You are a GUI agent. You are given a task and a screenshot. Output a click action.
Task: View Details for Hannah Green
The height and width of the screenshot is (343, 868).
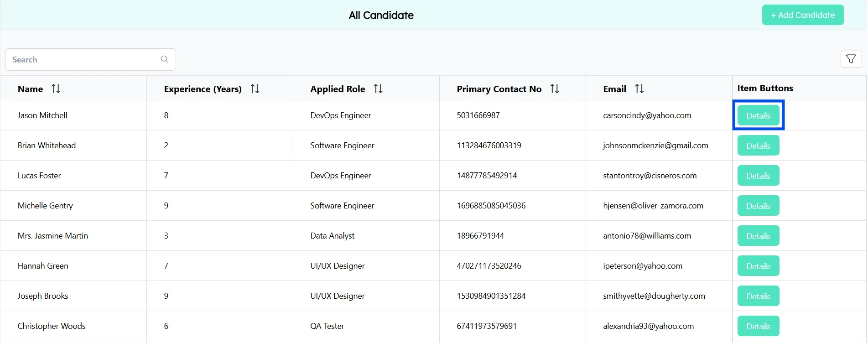pos(758,266)
